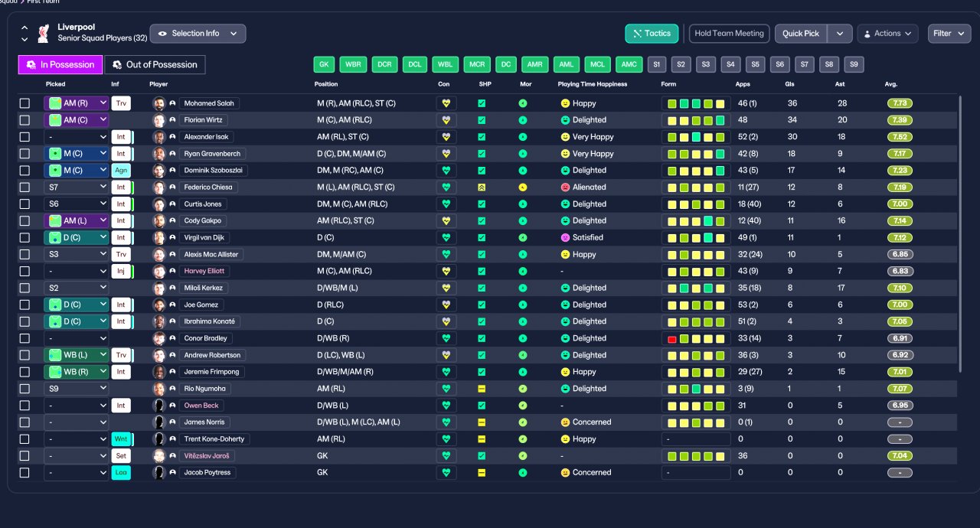The width and height of the screenshot is (980, 528).
Task: Select the In Possession tab
Action: (x=60, y=65)
